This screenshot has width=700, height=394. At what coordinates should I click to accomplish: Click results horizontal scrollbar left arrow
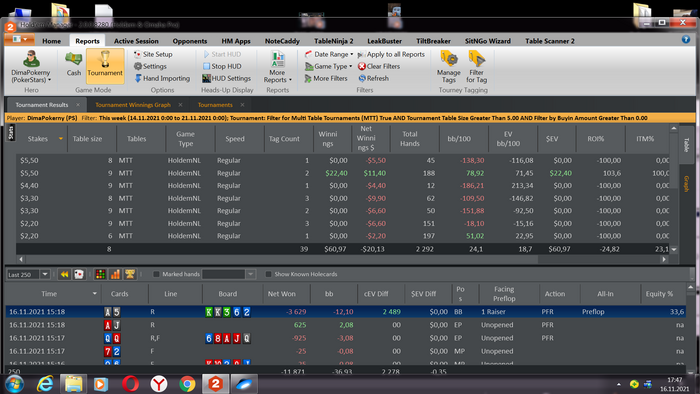[x=21, y=259]
